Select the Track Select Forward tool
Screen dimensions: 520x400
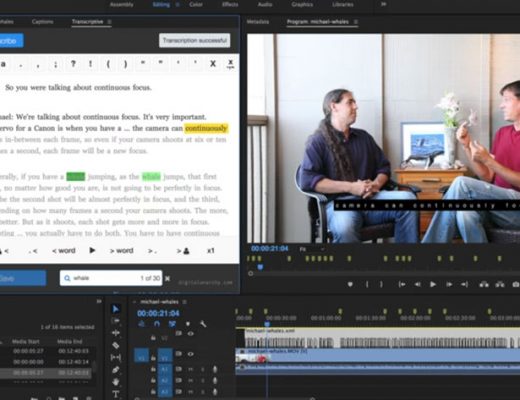click(x=116, y=321)
